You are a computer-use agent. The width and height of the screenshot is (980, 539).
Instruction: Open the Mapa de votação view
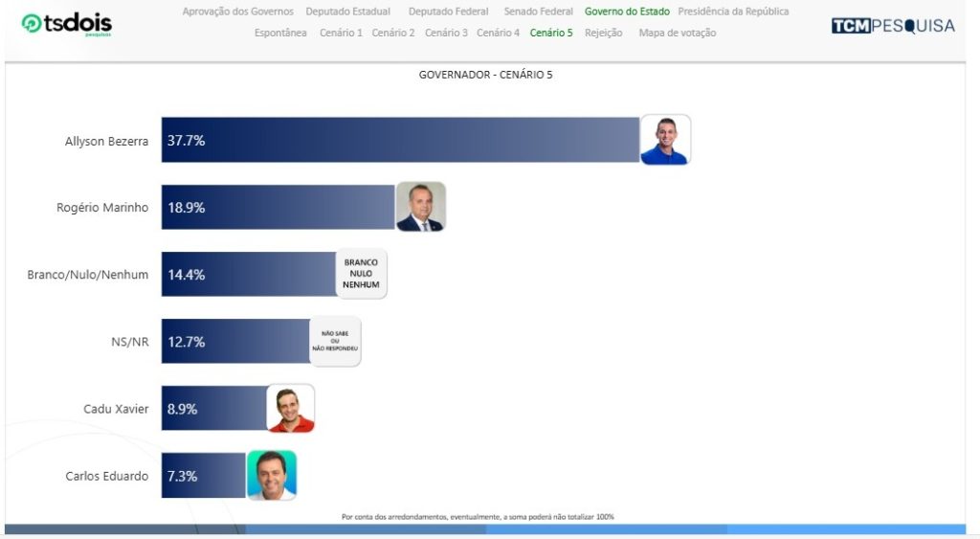click(x=677, y=33)
